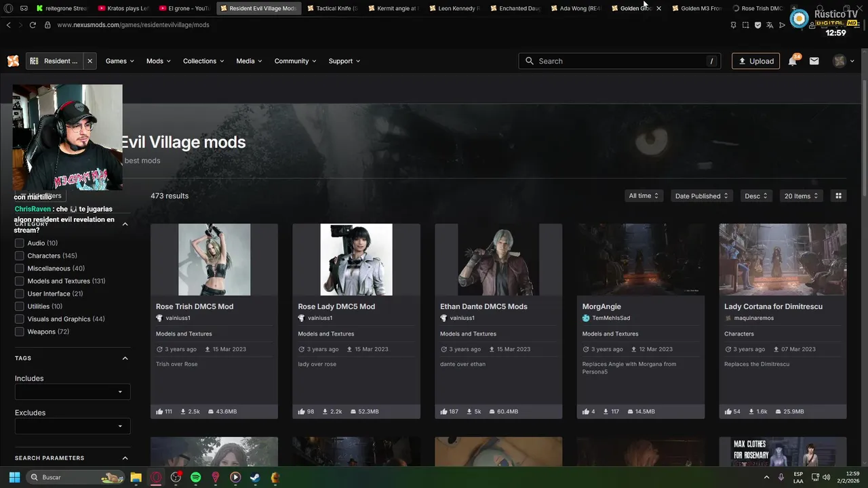Click the site info lock icon in address bar
The width and height of the screenshot is (868, 488).
pyautogui.click(x=47, y=25)
